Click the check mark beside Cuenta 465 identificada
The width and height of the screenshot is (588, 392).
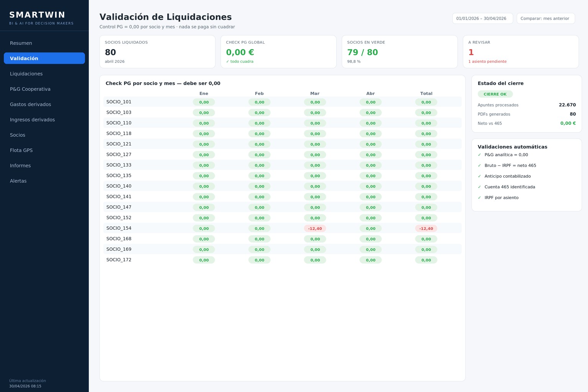pyautogui.click(x=479, y=187)
